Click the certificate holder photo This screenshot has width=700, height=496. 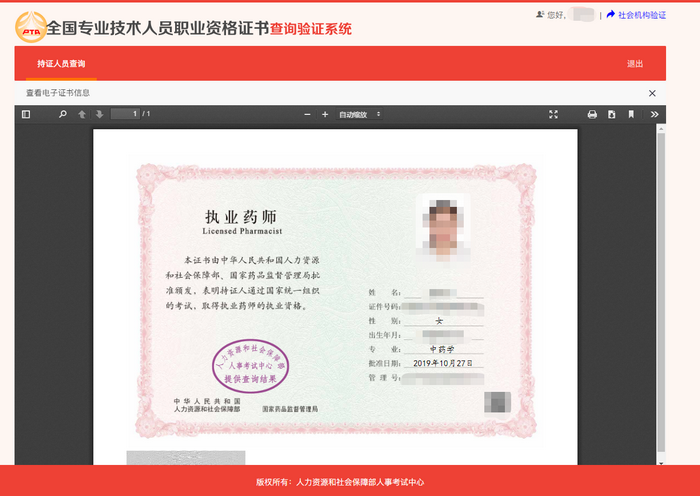tap(442, 226)
